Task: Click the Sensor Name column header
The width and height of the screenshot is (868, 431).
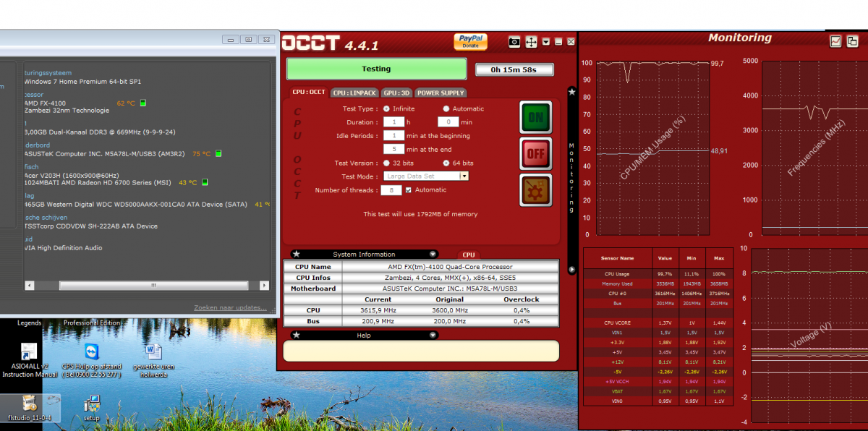Action: (x=617, y=258)
